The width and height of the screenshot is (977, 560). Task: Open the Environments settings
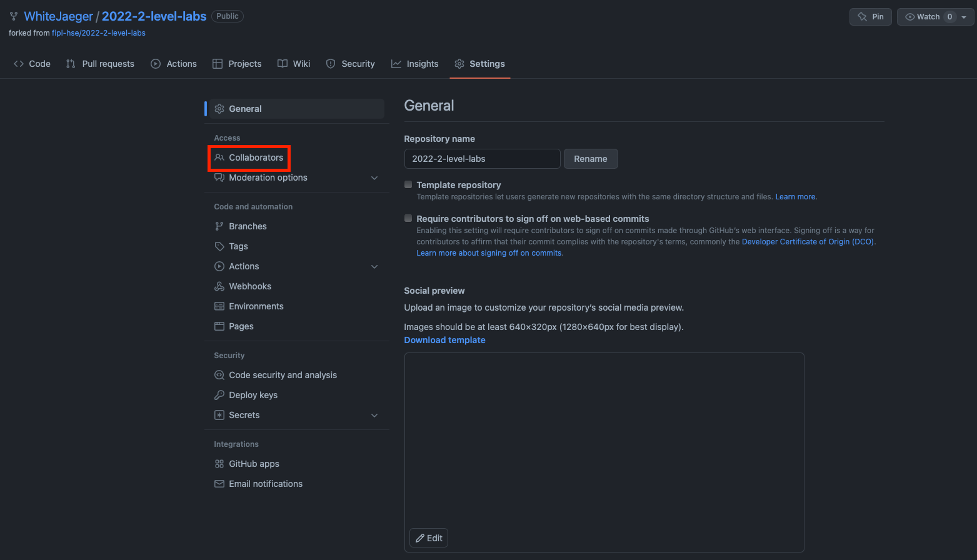(256, 306)
